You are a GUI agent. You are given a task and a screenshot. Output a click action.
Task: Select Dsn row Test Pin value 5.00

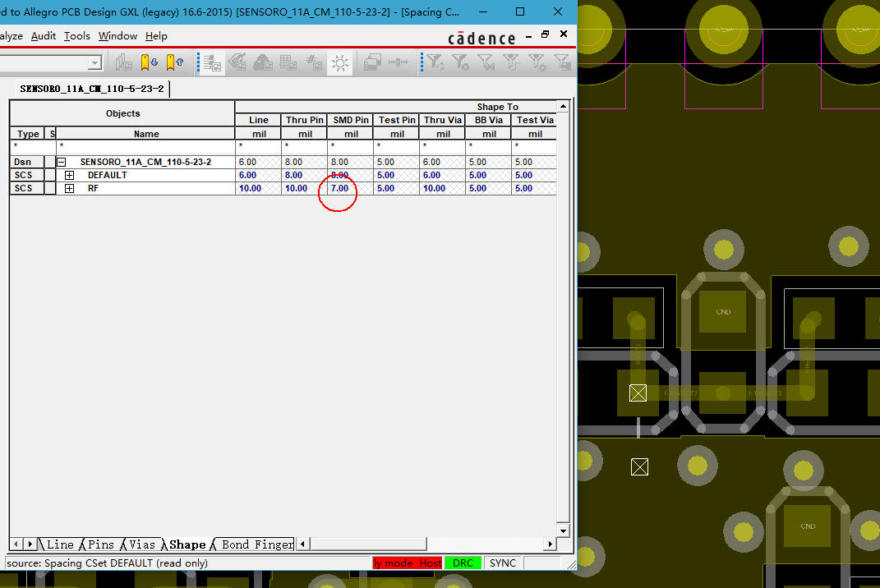396,162
